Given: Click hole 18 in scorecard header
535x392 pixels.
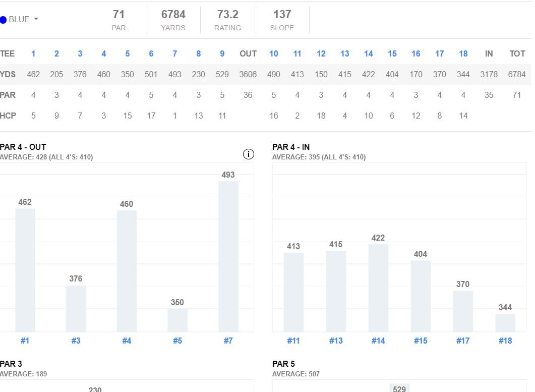Looking at the screenshot, I should pyautogui.click(x=463, y=54).
